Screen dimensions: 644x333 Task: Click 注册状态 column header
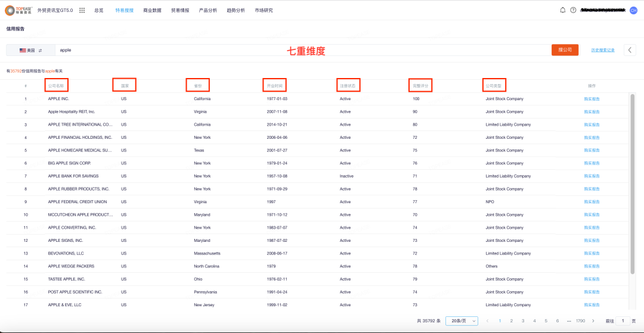click(348, 86)
